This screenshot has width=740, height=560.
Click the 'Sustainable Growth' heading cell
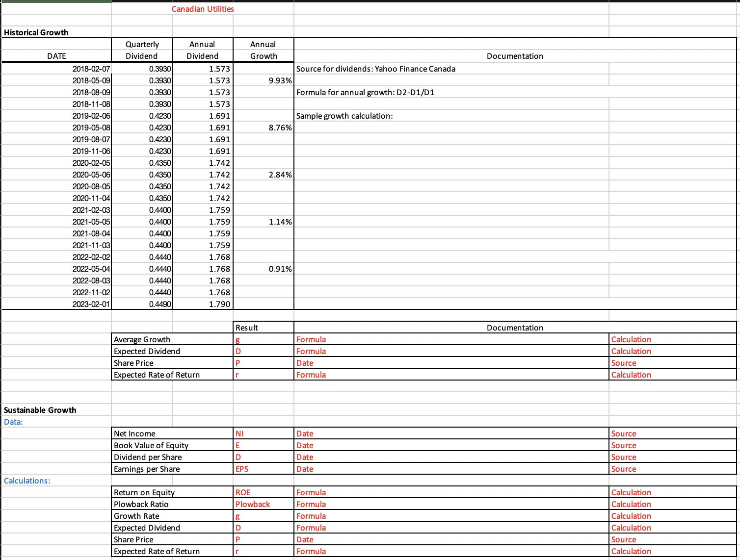[56, 410]
